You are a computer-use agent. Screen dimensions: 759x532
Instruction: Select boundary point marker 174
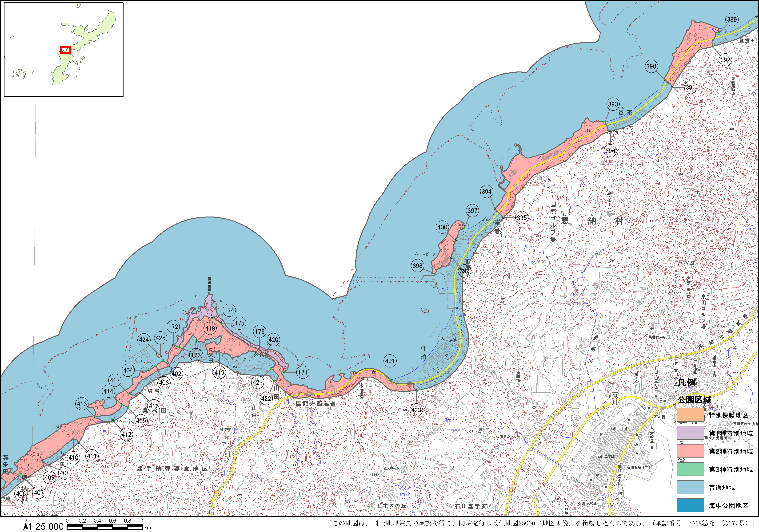click(229, 310)
